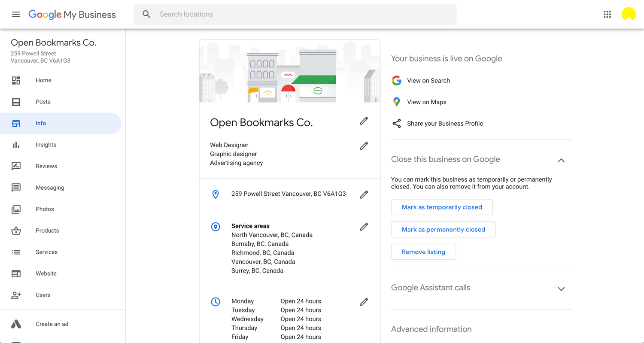
Task: Click the Google My Business logo
Action: coord(72,15)
